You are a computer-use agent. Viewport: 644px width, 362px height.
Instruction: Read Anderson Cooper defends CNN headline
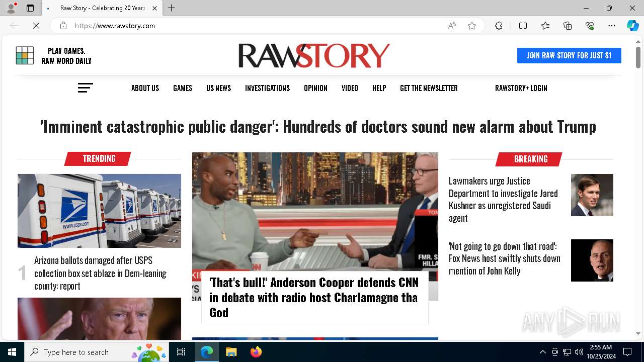pos(314,297)
